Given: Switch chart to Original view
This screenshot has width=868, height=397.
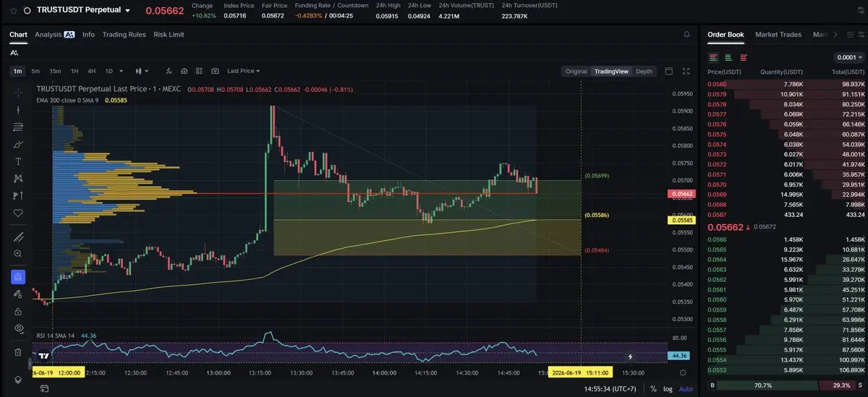Looking at the screenshot, I should click(576, 71).
